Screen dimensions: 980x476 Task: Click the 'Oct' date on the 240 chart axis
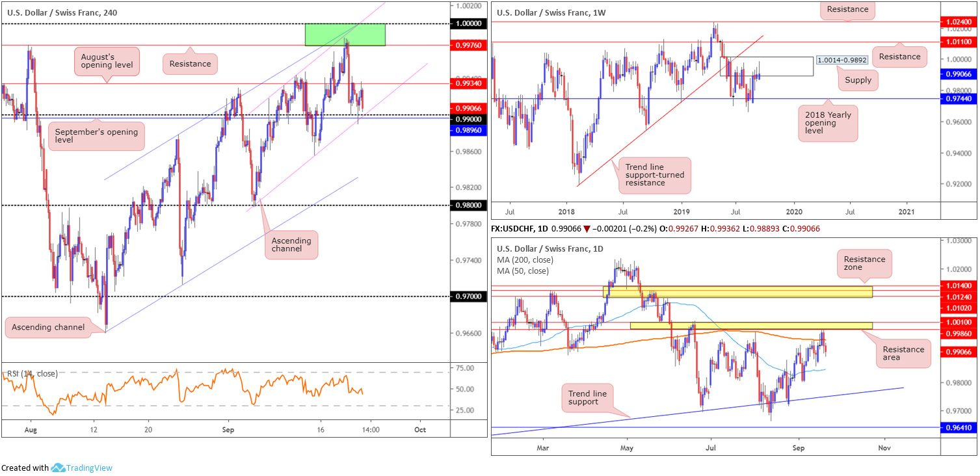(x=420, y=430)
